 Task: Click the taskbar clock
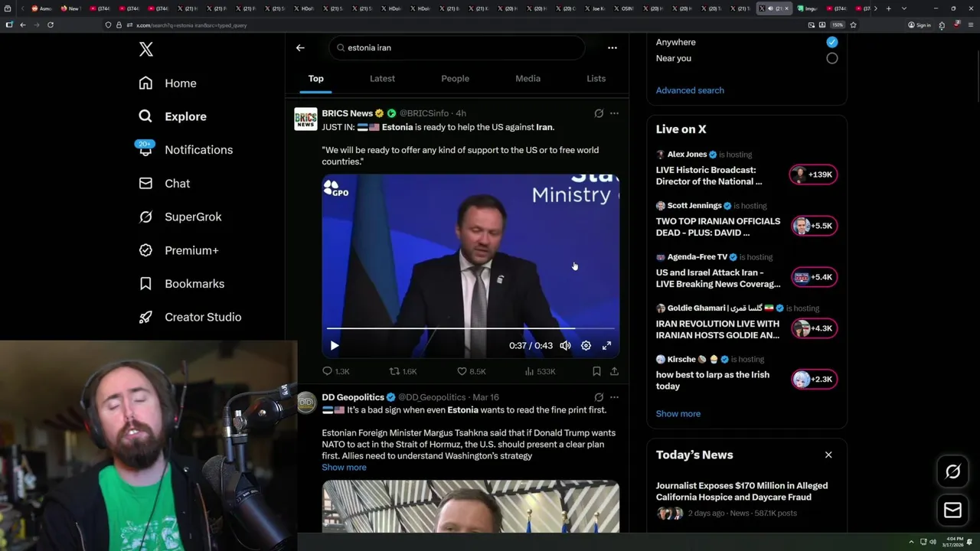(x=954, y=542)
